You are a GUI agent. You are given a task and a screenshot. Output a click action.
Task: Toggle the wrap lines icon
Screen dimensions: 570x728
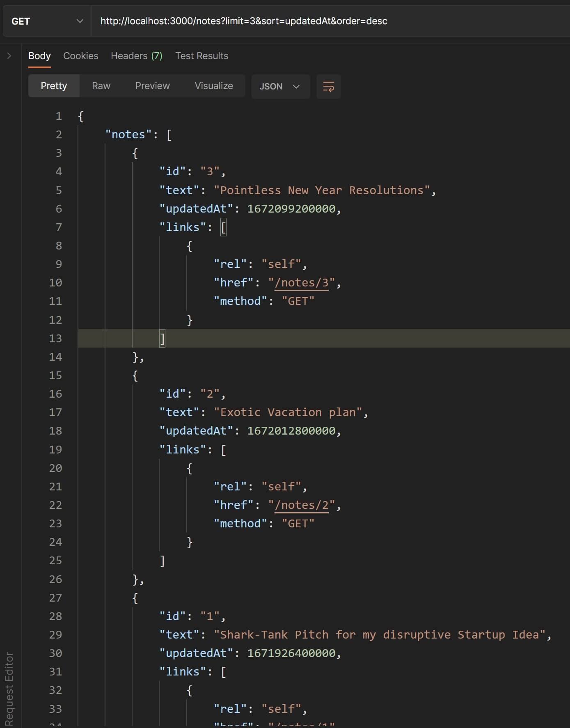pos(328,87)
